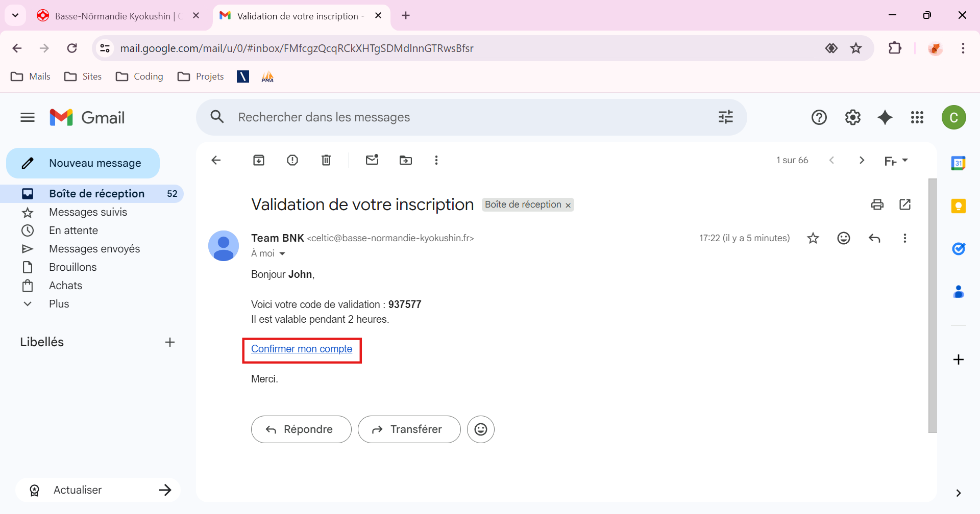Viewport: 980px width, 514px height.
Task: Toggle the main menu hamburger
Action: pos(28,117)
